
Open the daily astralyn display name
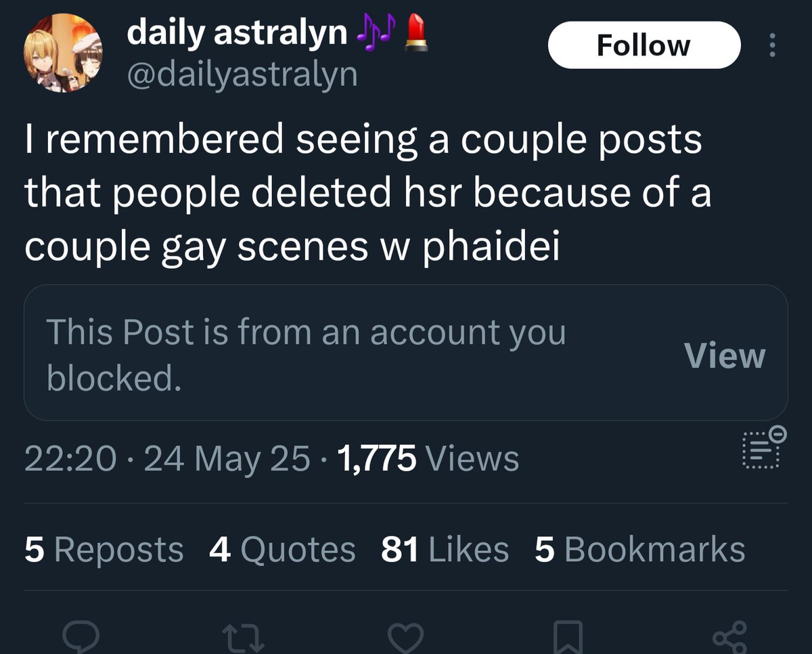(237, 32)
